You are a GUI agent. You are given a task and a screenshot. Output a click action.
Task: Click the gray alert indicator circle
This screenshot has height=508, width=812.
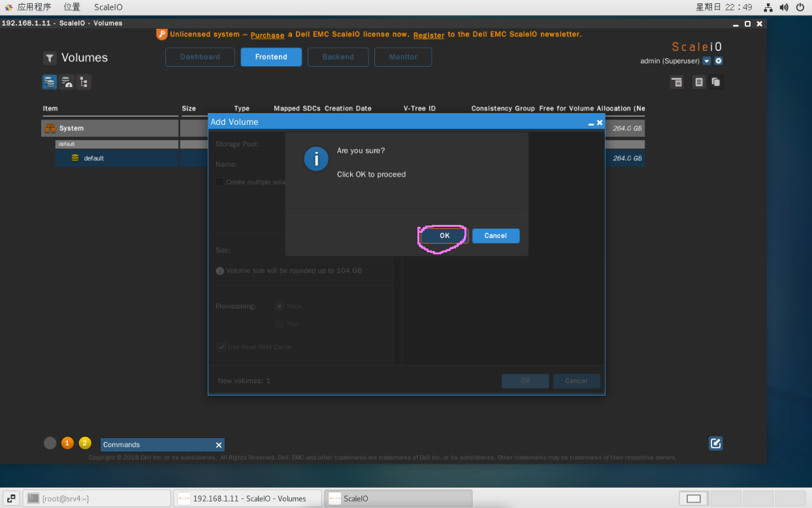tap(50, 443)
